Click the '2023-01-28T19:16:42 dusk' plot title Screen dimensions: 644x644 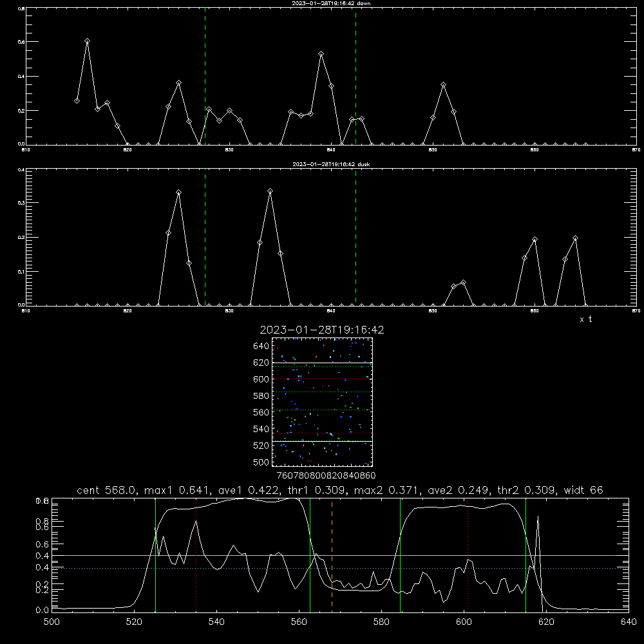coord(331,164)
